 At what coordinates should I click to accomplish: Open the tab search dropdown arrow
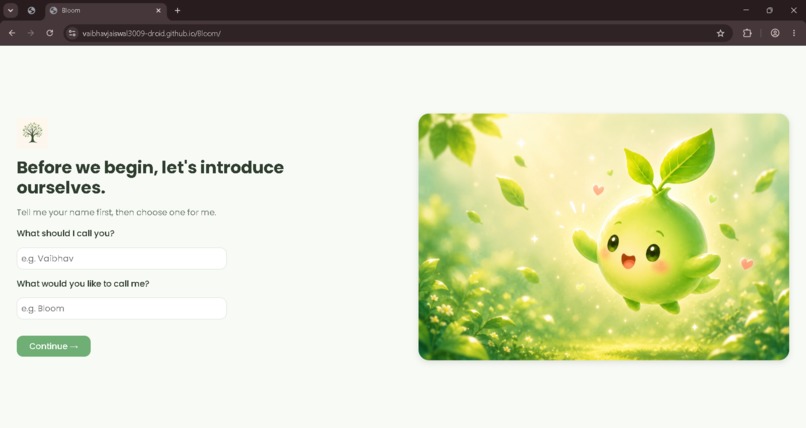tap(10, 10)
